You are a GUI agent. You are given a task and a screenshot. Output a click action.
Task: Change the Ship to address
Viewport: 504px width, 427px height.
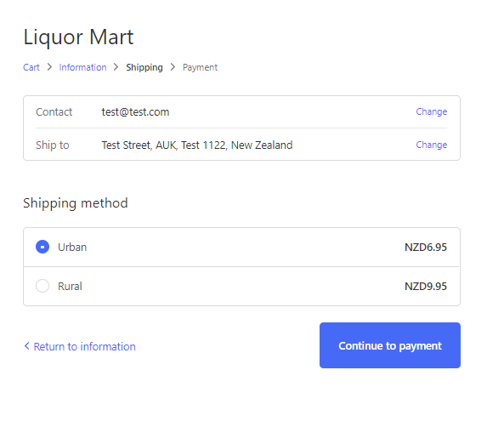click(x=432, y=145)
